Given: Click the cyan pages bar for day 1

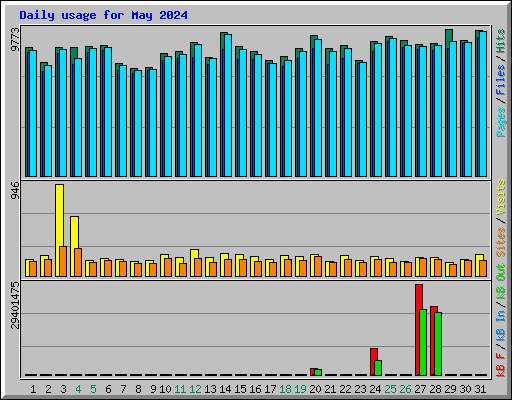Looking at the screenshot, I should [x=33, y=114].
